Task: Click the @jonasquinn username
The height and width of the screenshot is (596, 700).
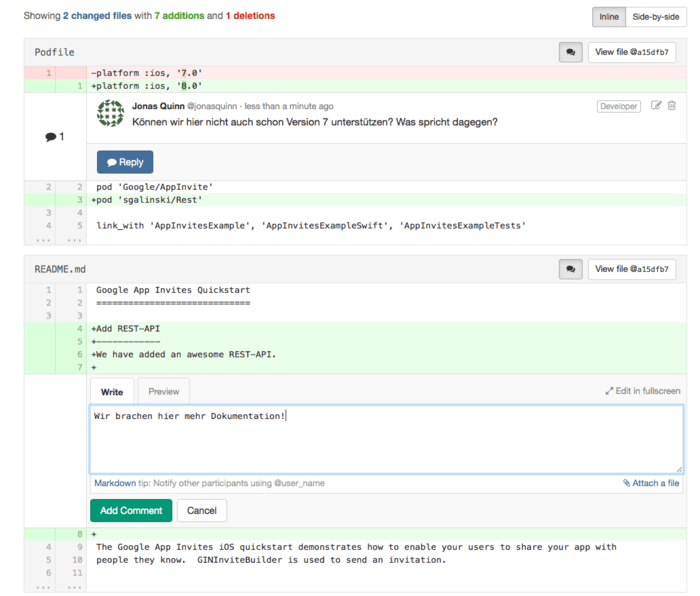Action: pos(212,106)
